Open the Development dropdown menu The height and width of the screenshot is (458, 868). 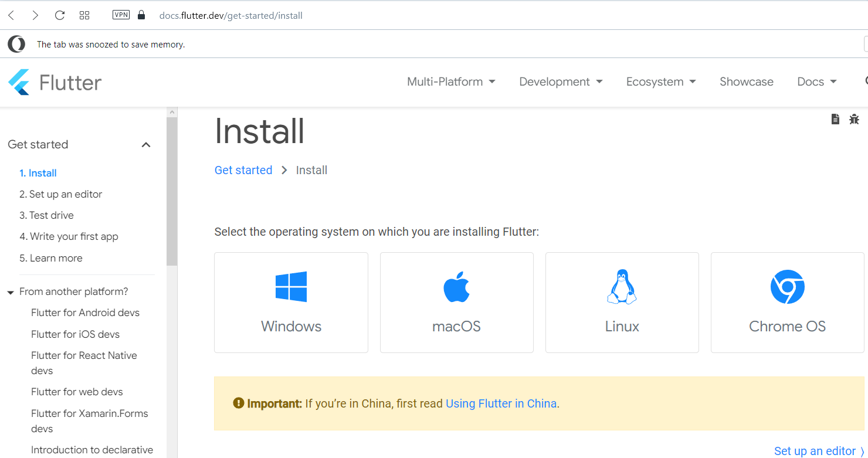tap(561, 82)
